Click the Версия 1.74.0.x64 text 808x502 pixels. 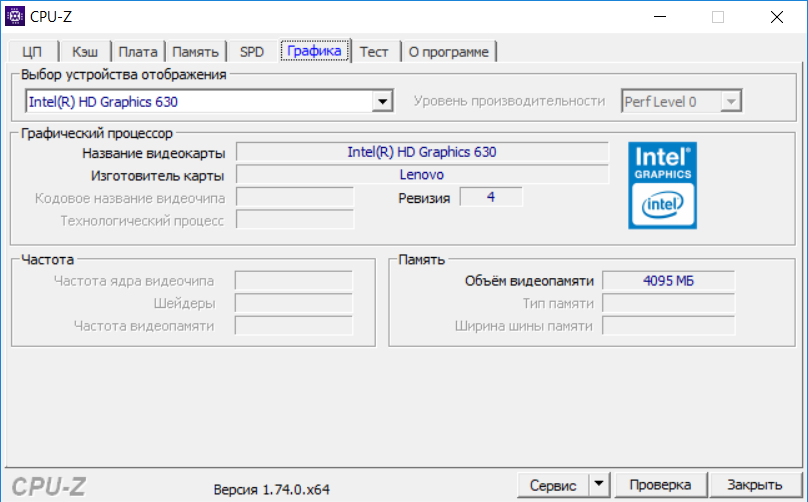click(x=272, y=490)
